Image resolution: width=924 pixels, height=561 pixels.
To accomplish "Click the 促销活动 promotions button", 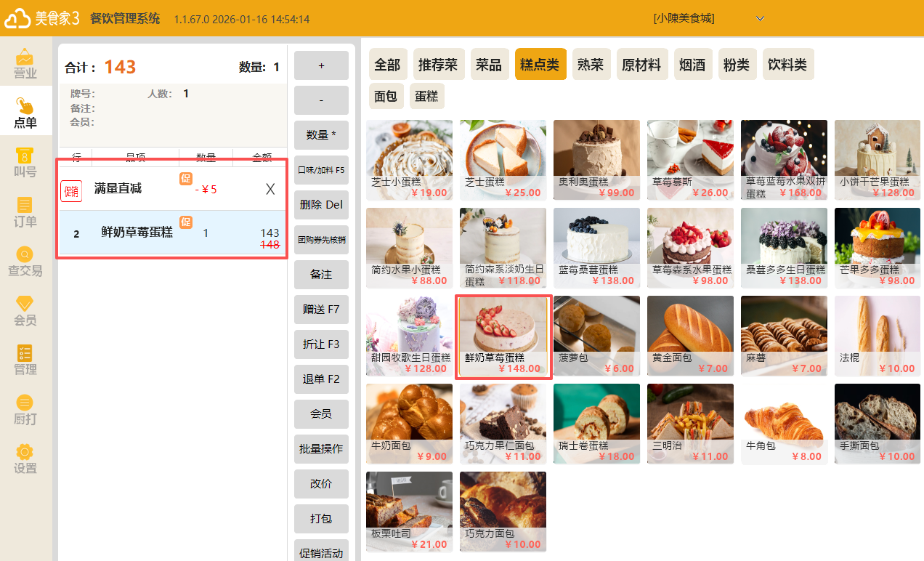I will coord(321,550).
